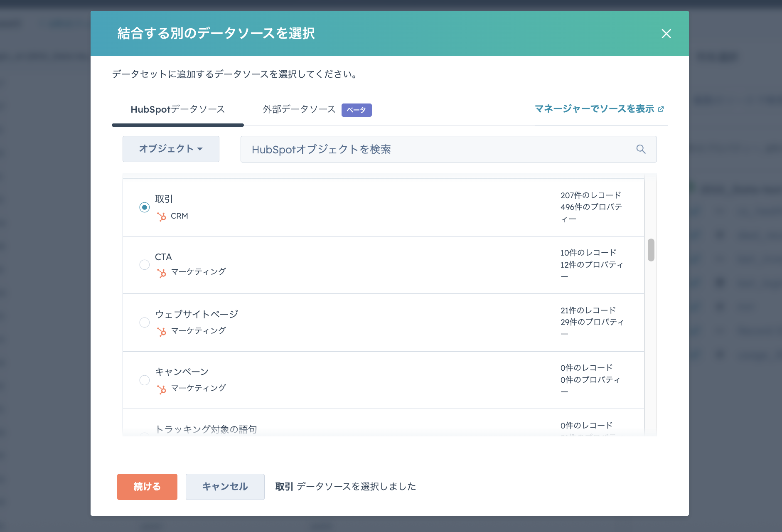Choose the ウェブサイトページ radio option
Viewport: 782px width, 532px height.
point(145,323)
